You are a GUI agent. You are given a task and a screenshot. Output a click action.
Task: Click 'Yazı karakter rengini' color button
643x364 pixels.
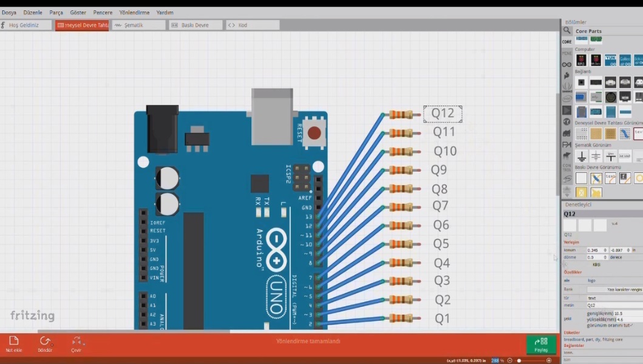pos(614,289)
